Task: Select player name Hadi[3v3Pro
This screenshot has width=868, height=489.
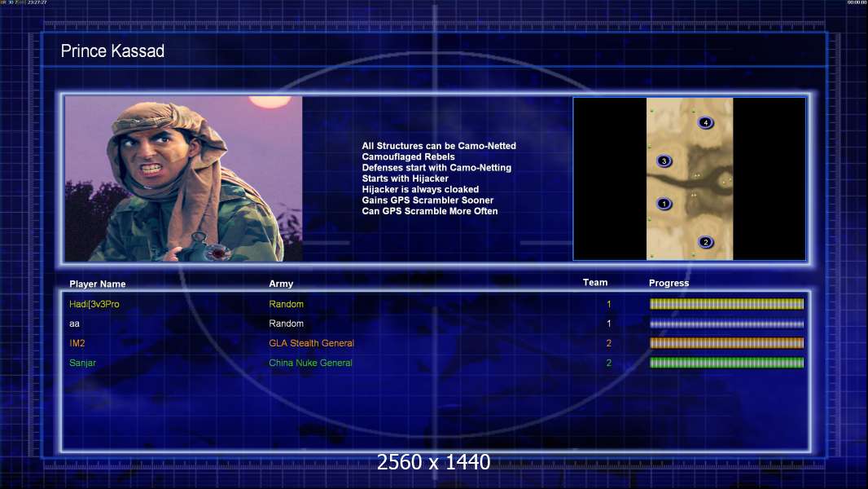Action: [x=94, y=304]
